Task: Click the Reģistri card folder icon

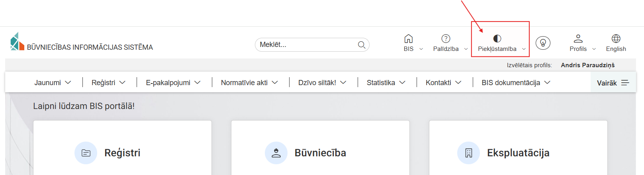Action: (x=86, y=153)
